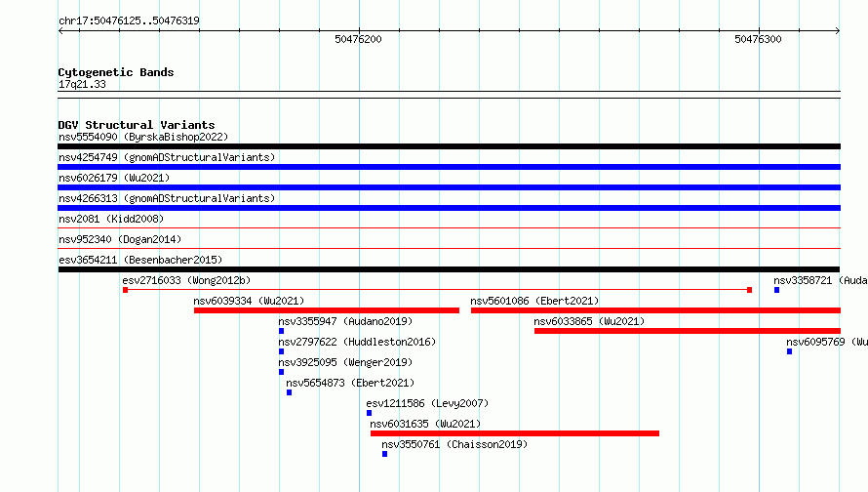Click the 50476200 ruler position label
Viewport: 868px width, 492px height.
click(x=358, y=39)
